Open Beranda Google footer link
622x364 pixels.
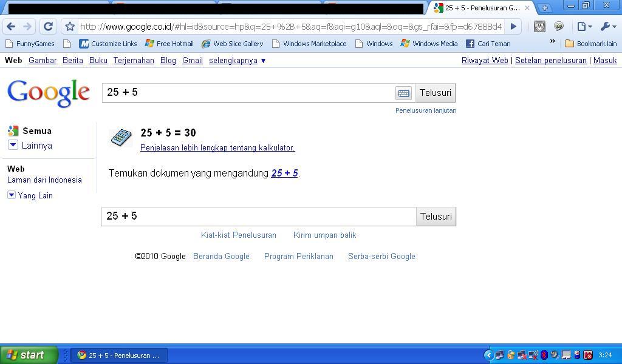(221, 256)
